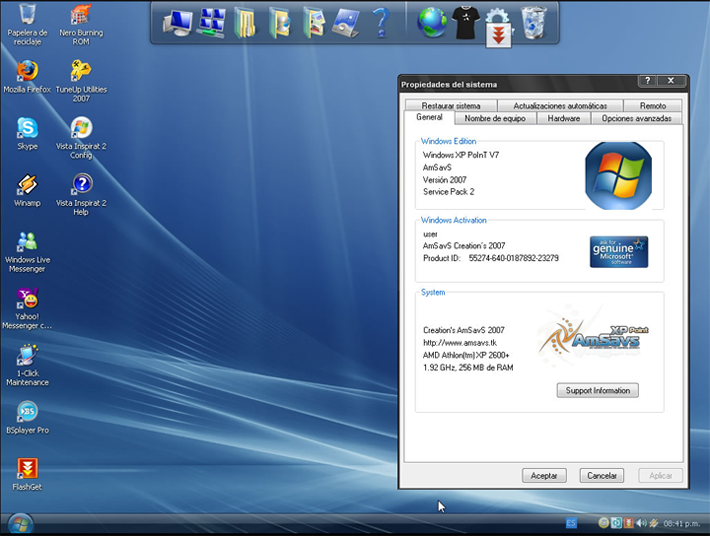Click the Windows logo image in Windows Edition
Viewport: 710px width, 536px height.
pos(619,176)
